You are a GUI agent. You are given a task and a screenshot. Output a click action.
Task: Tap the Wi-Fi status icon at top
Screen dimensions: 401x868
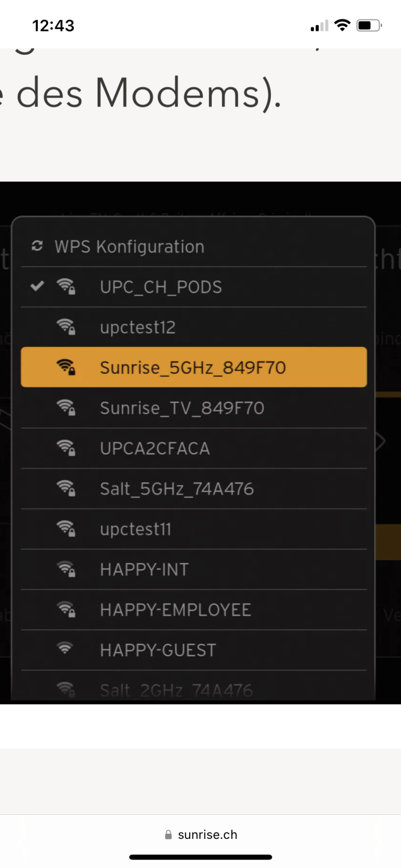(342, 25)
